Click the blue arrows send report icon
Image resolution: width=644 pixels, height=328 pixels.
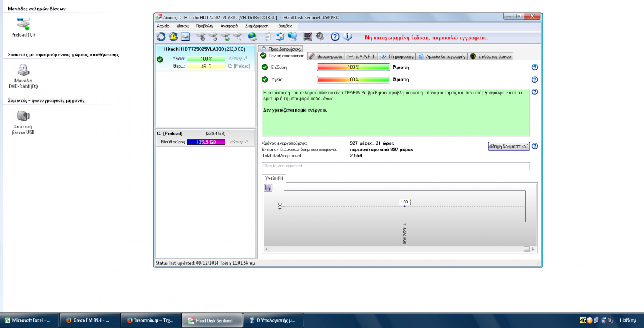280,37
